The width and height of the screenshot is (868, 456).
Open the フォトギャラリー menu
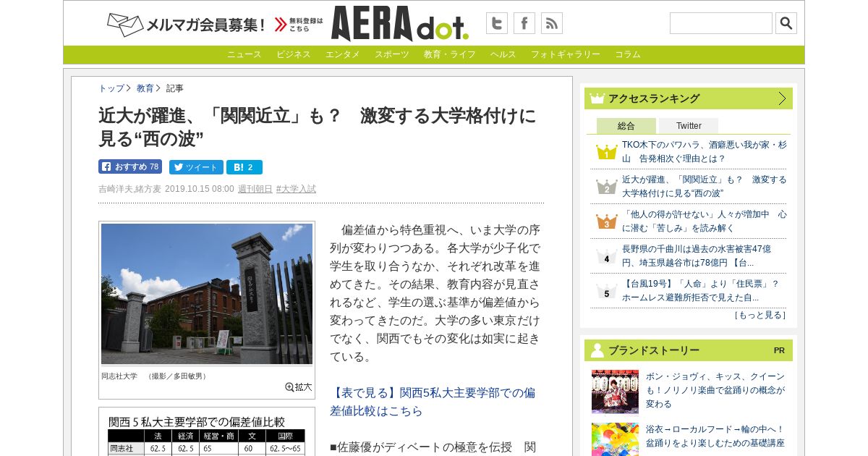[x=566, y=54]
